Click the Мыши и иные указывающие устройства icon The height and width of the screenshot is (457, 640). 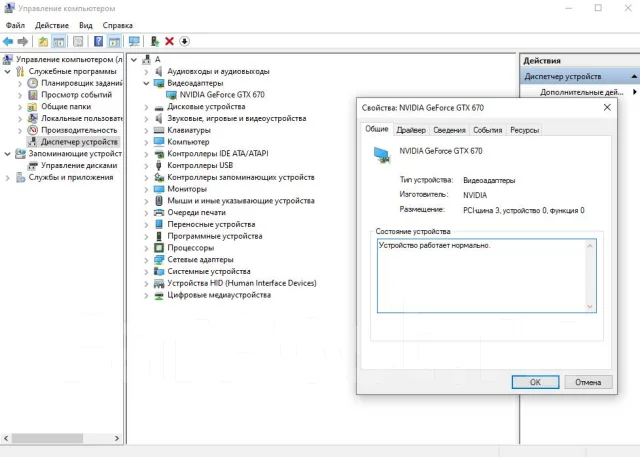[159, 201]
